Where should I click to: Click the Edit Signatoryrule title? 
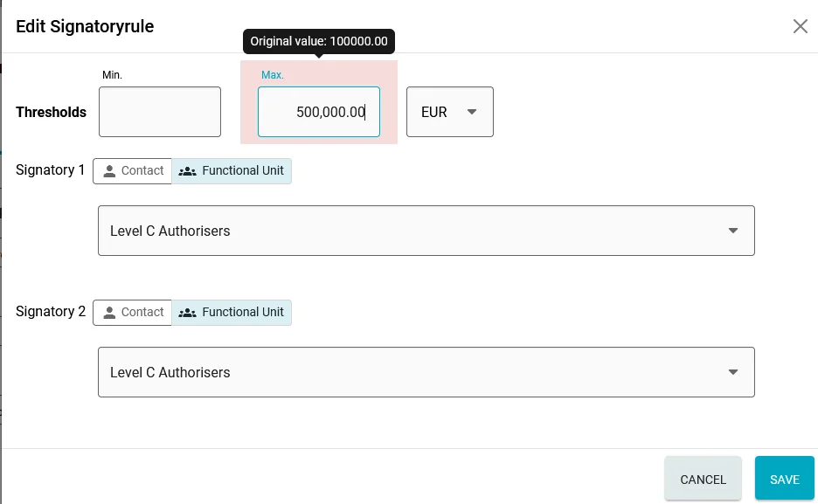(x=85, y=26)
